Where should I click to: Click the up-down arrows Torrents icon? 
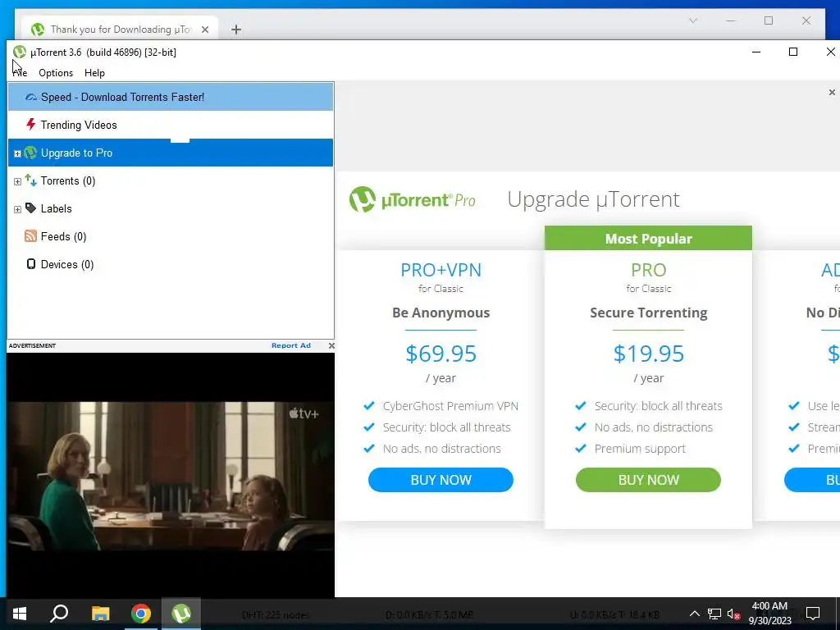(x=31, y=180)
